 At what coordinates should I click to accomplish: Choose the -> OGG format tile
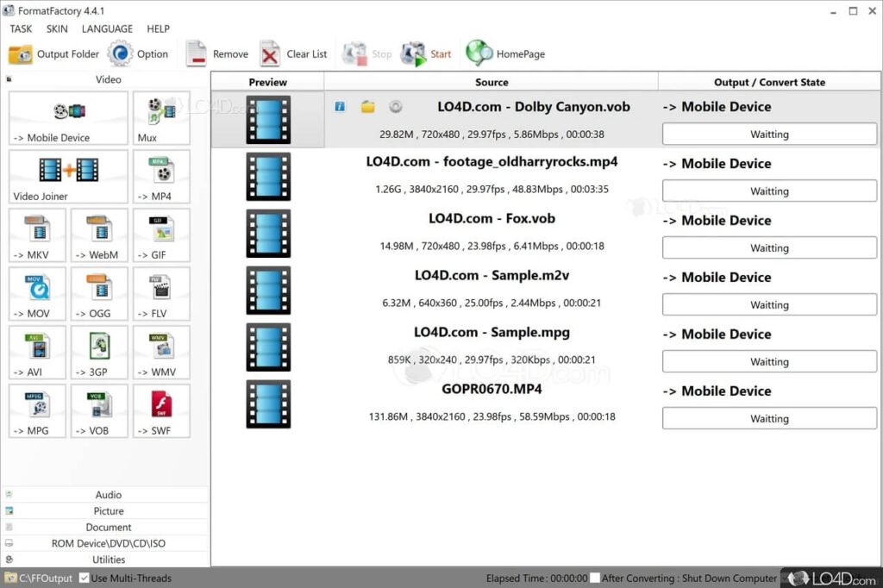[x=99, y=294]
